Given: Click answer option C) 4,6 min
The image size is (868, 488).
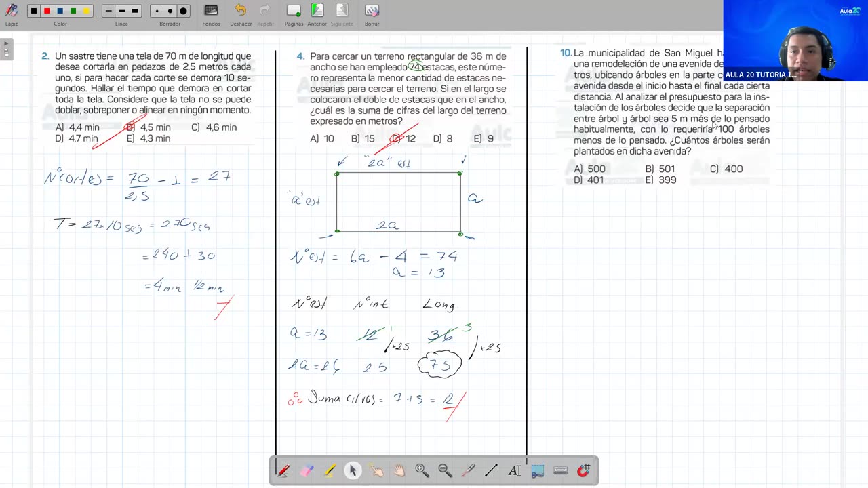Looking at the screenshot, I should pos(214,127).
